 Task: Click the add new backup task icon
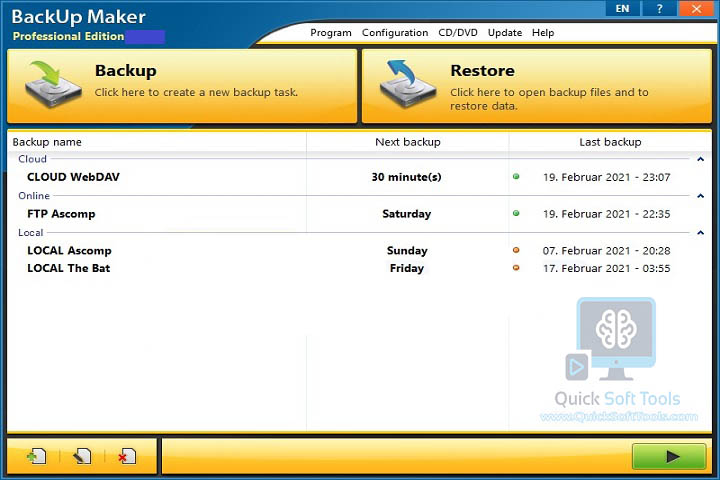(x=37, y=456)
